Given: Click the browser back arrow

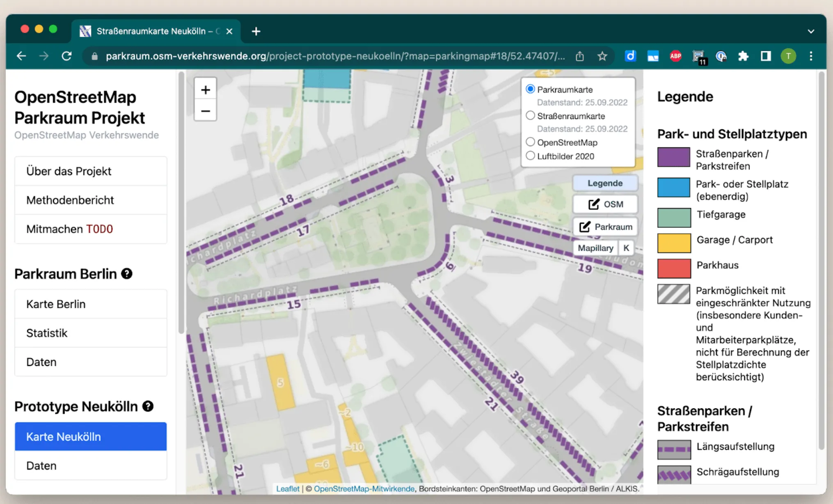Looking at the screenshot, I should click(x=21, y=56).
